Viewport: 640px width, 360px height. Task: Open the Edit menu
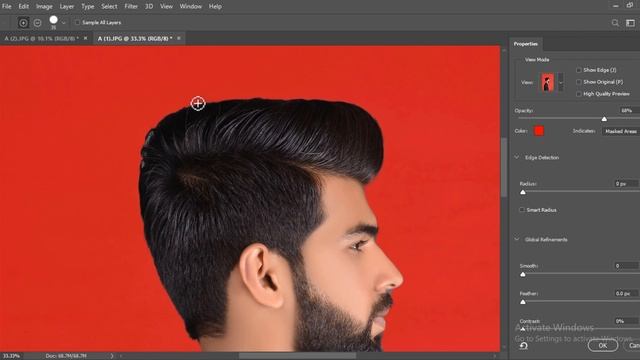(x=24, y=7)
